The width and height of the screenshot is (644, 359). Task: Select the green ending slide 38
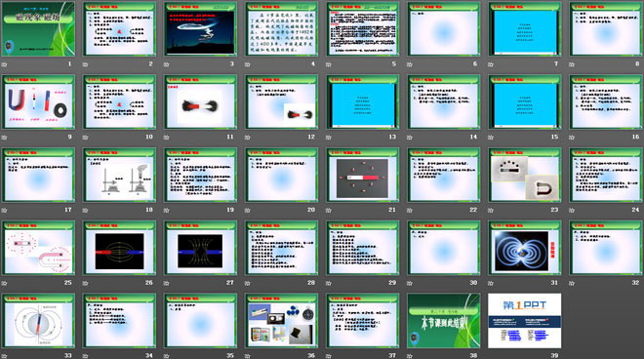pos(444,320)
